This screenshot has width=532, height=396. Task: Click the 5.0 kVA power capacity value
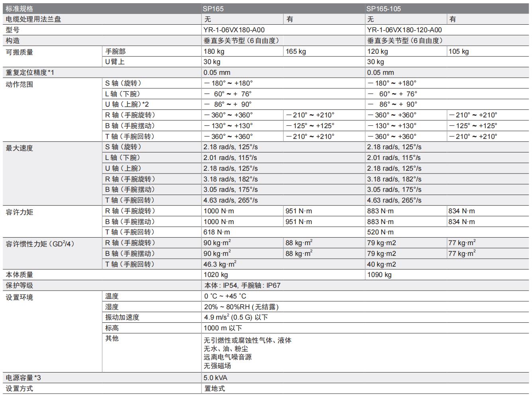click(215, 378)
